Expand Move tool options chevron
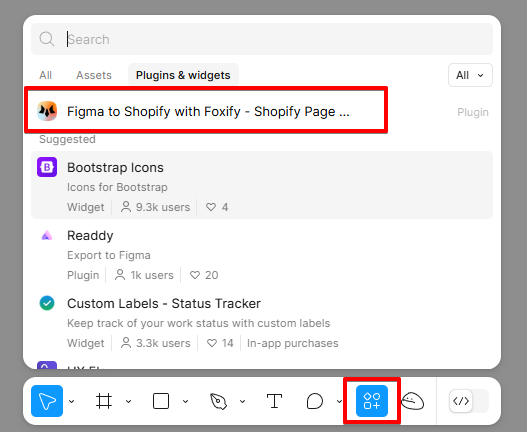 tap(71, 401)
